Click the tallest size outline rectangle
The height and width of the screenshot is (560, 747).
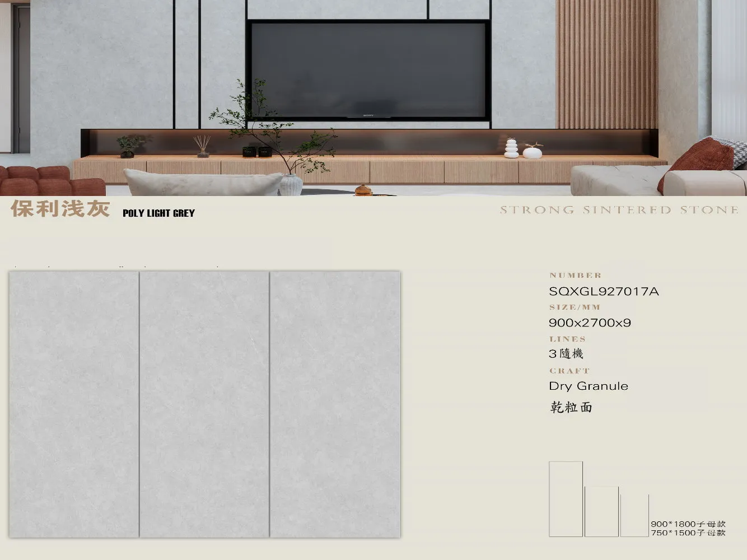pyautogui.click(x=566, y=498)
